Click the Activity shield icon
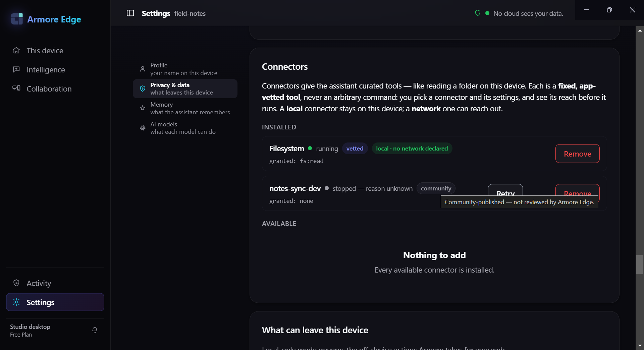Image resolution: width=644 pixels, height=350 pixels. 16,283
